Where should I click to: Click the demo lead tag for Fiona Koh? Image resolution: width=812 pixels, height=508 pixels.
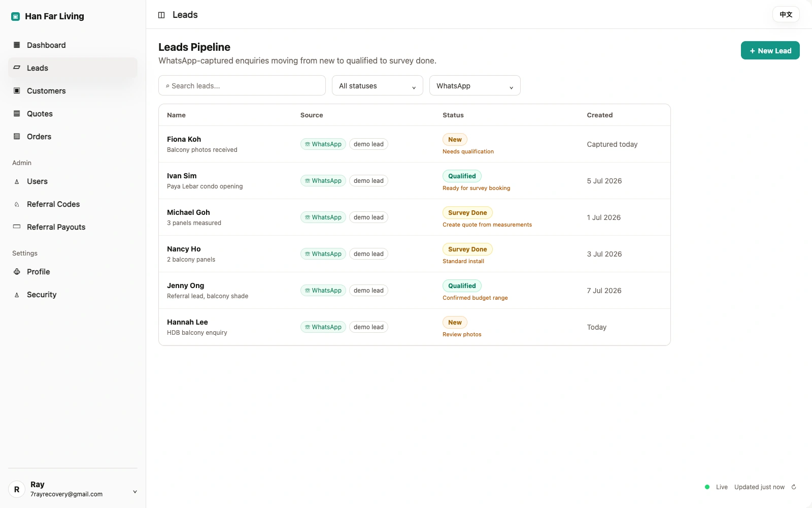[368, 144]
